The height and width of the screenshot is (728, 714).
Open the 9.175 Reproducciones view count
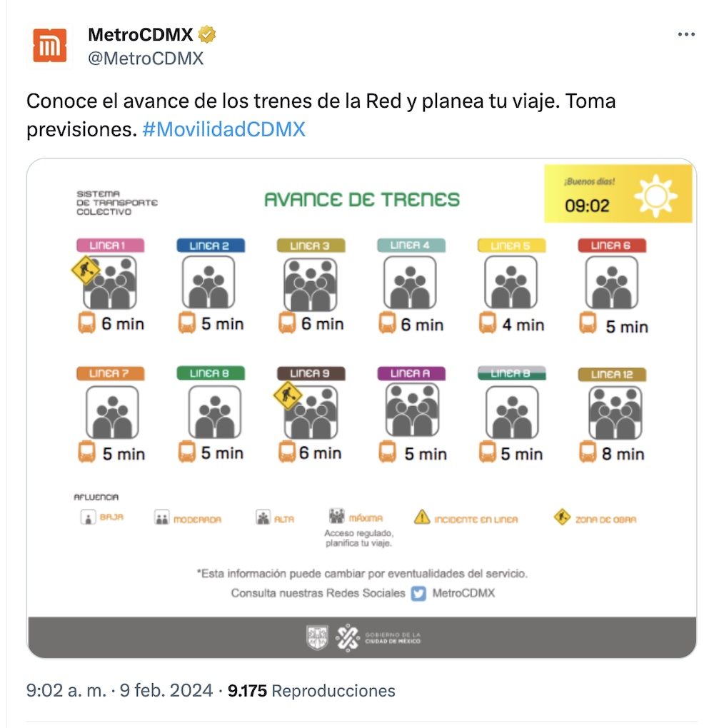pos(311,690)
